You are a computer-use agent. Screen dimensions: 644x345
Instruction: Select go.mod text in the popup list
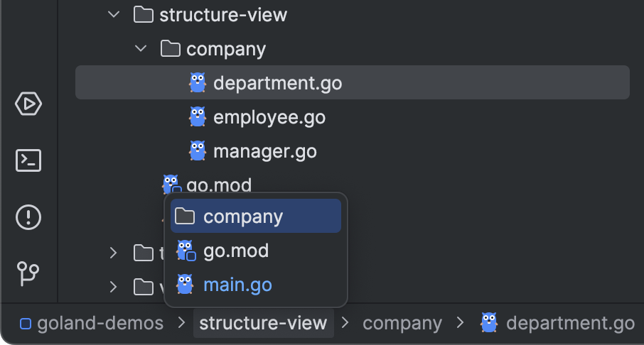(236, 251)
